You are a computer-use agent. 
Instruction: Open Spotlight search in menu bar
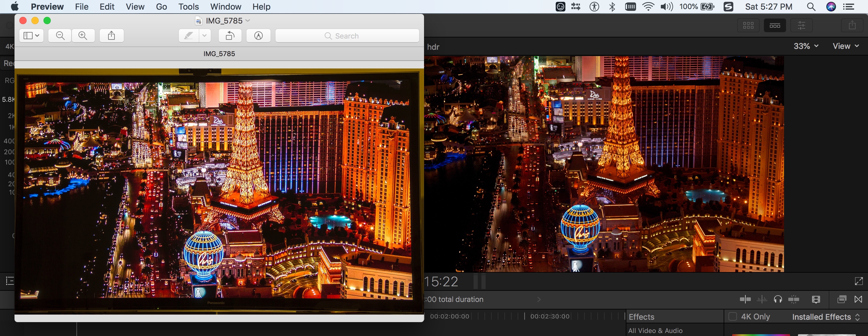(812, 7)
